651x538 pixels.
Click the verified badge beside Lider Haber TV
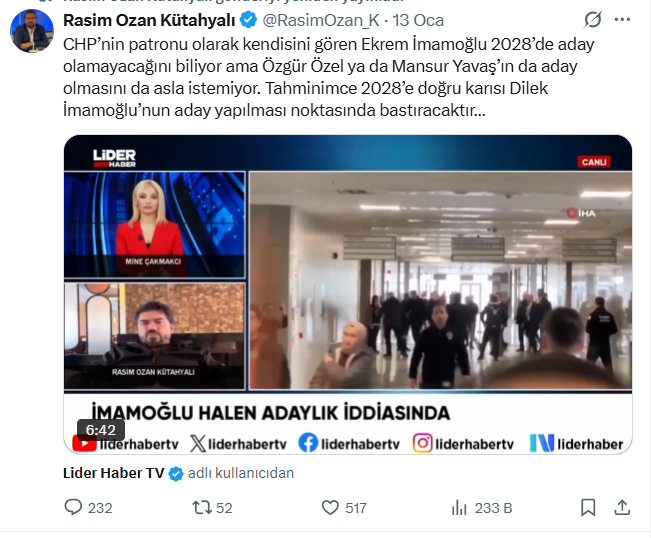176,474
